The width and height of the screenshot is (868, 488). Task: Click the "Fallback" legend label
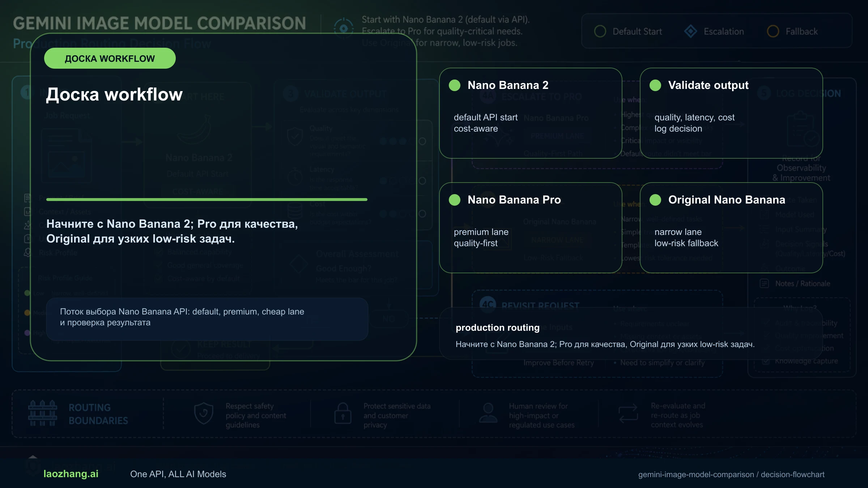(x=801, y=32)
